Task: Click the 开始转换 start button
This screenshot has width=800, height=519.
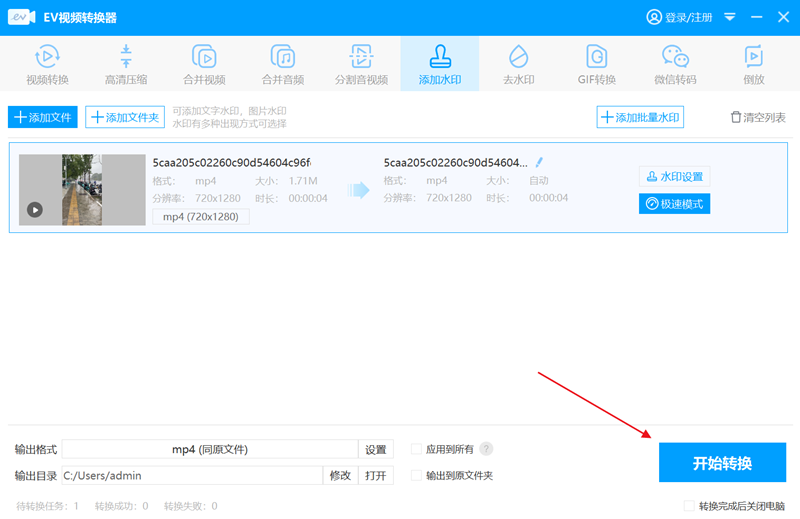Action: point(722,462)
